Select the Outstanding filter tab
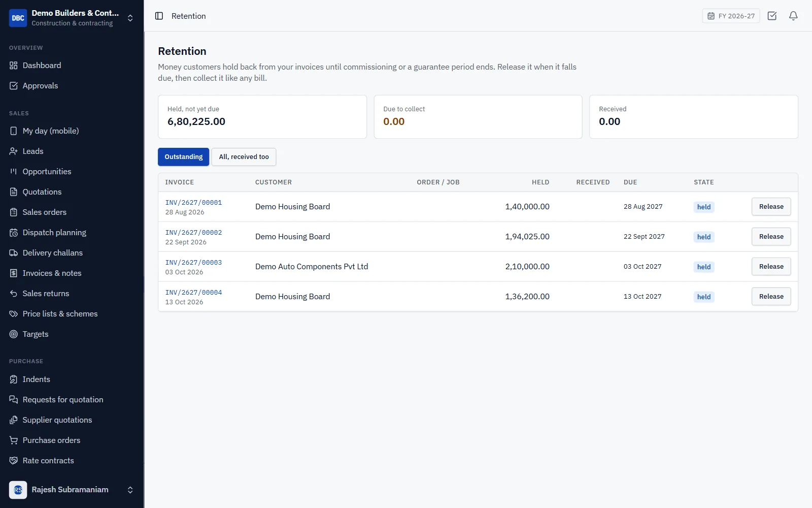This screenshot has width=812, height=508. coord(183,157)
